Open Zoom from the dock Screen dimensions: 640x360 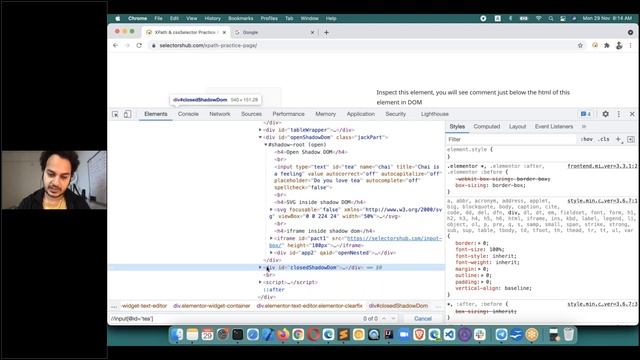pyautogui.click(x=404, y=335)
